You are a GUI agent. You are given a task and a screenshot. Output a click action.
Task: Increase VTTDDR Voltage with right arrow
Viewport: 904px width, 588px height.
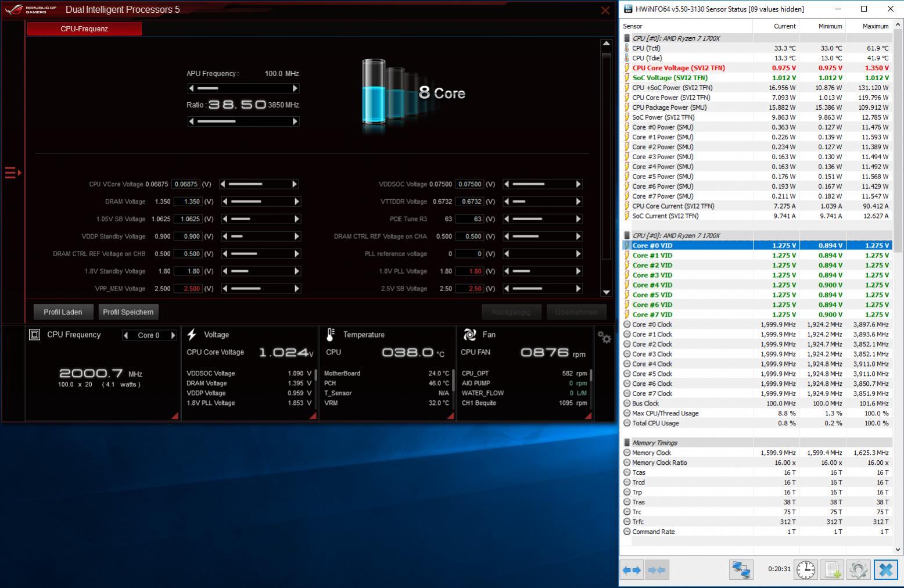tap(578, 202)
